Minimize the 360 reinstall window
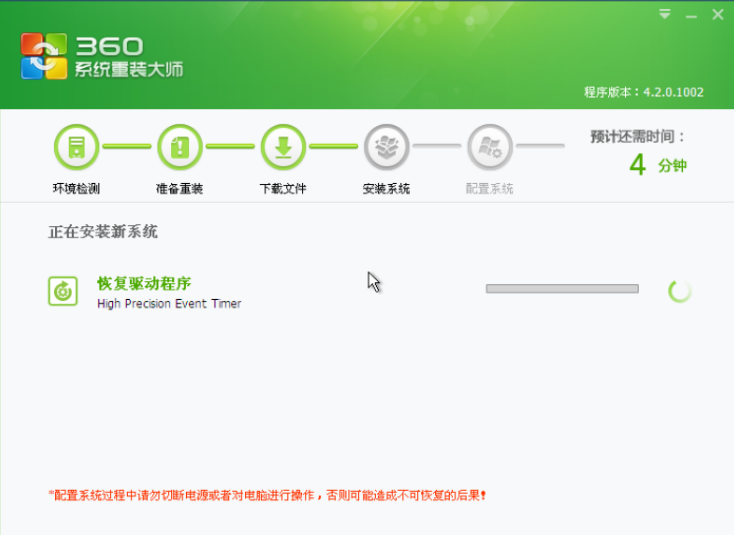 point(691,16)
